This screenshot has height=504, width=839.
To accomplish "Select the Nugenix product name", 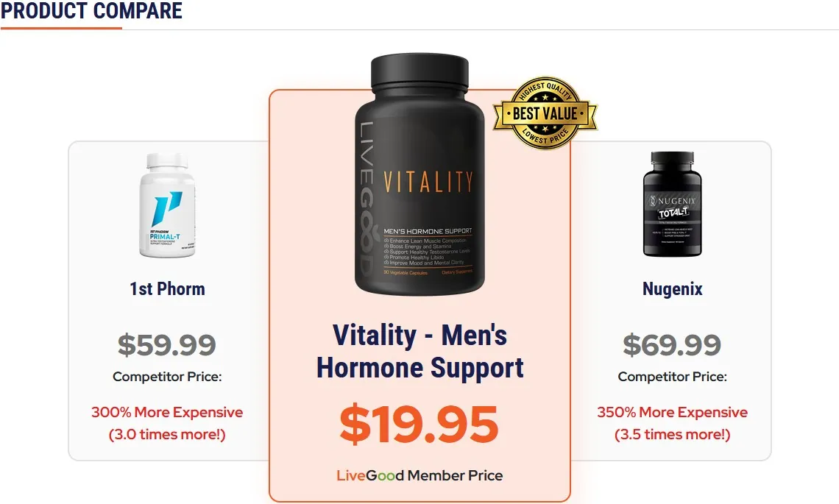I will (x=672, y=289).
